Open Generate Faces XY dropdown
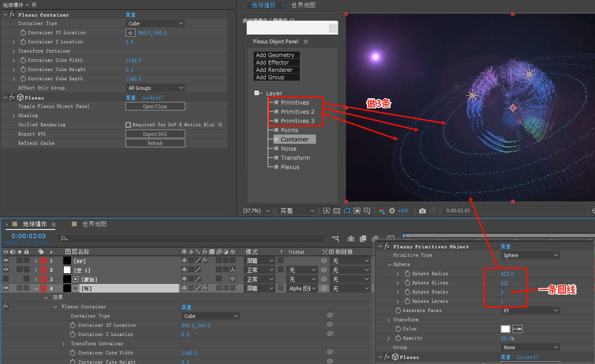The height and width of the screenshot is (364, 595). 530,311
